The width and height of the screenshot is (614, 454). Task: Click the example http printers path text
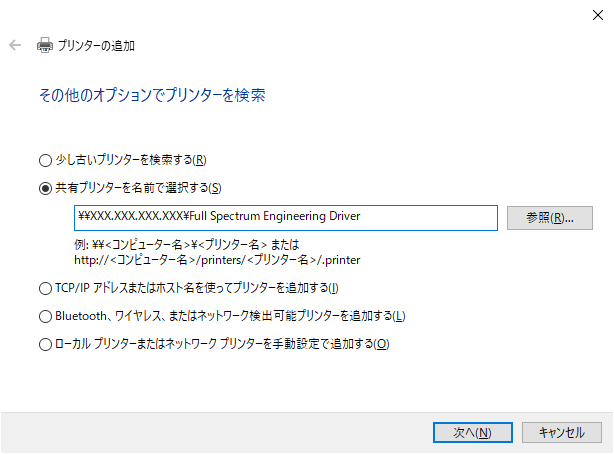click(x=217, y=260)
